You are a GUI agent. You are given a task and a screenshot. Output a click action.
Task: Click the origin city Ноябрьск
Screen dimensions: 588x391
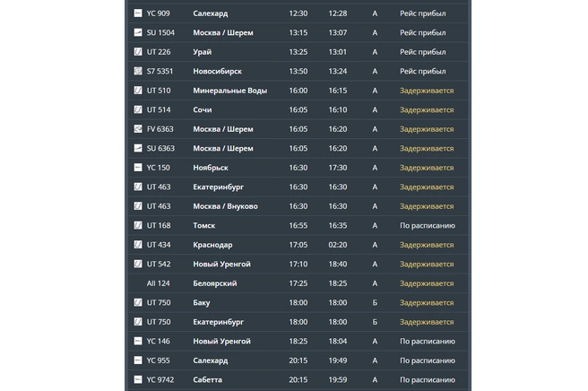point(211,168)
